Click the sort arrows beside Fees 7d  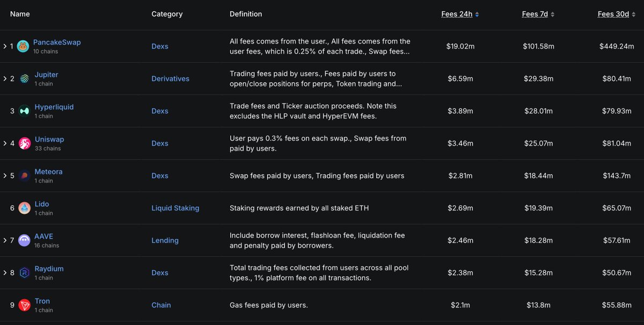click(553, 15)
